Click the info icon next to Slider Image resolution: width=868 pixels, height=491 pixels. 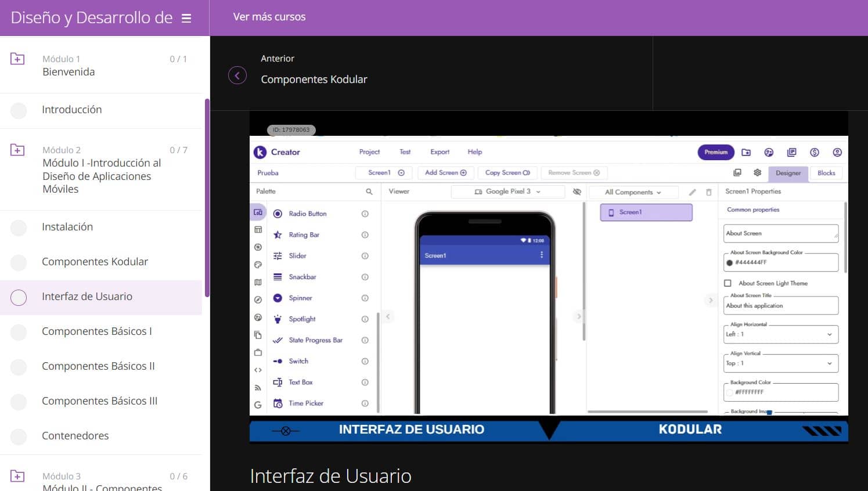click(x=365, y=256)
